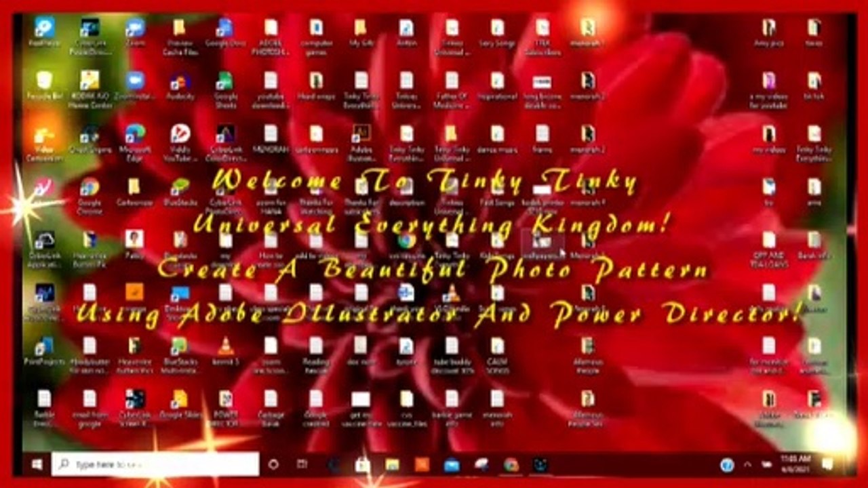Open the Google Docs desktop shortcut
The width and height of the screenshot is (868, 488).
tap(225, 33)
